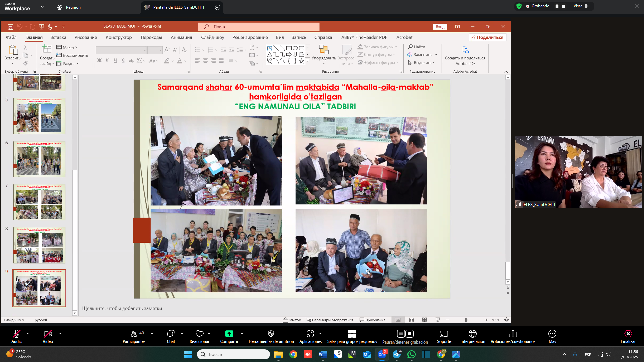The height and width of the screenshot is (362, 644).
Task: Open Zoom Chat panel
Action: click(x=171, y=336)
